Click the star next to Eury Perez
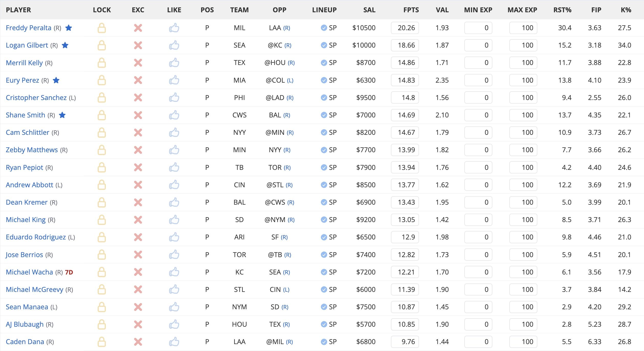This screenshot has width=644, height=351. coord(56,80)
